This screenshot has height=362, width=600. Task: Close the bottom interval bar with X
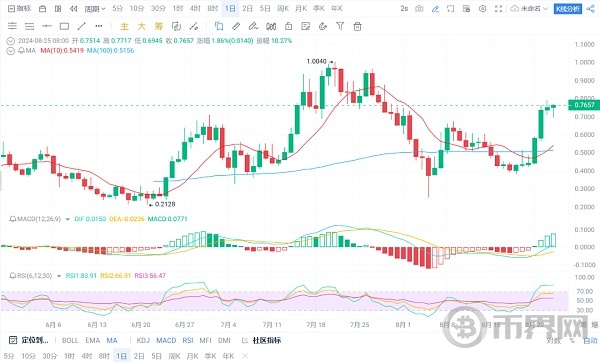245,356
